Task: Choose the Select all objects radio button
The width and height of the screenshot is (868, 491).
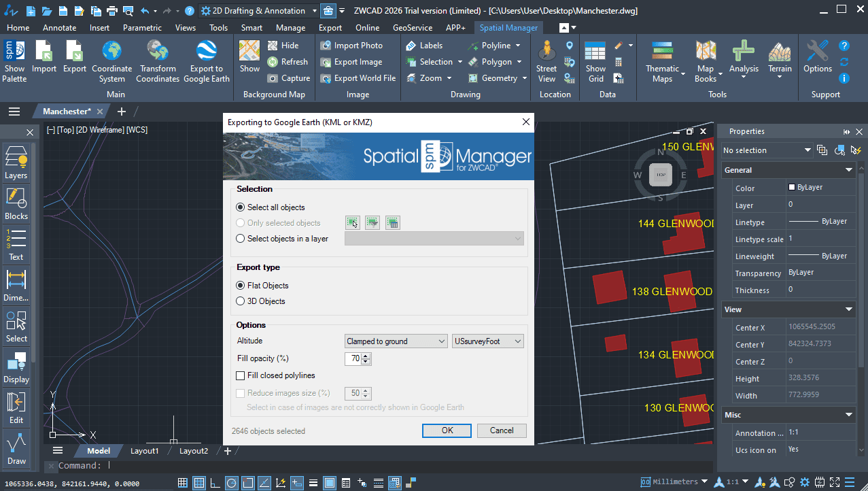Action: (241, 207)
